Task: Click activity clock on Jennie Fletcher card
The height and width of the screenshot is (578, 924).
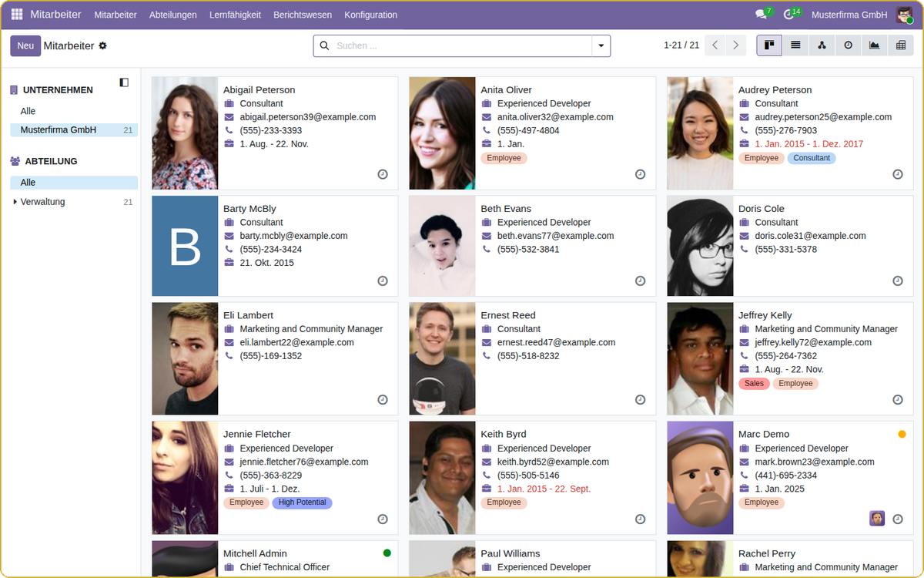Action: pyautogui.click(x=383, y=519)
